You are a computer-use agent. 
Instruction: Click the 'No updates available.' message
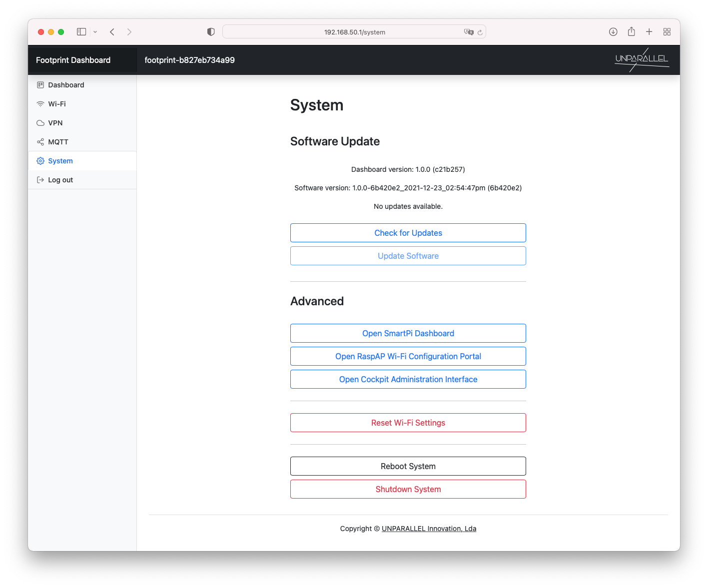click(408, 206)
